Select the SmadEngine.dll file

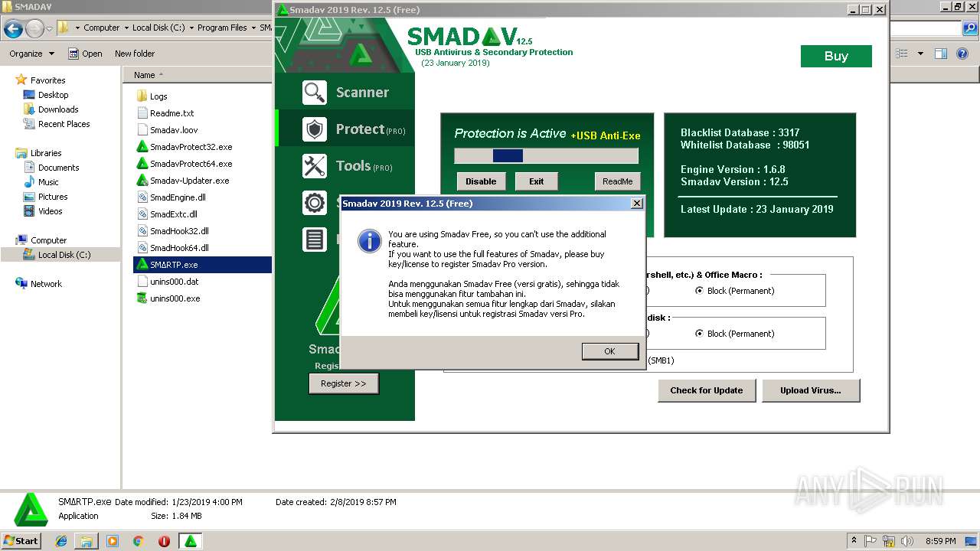coord(171,197)
